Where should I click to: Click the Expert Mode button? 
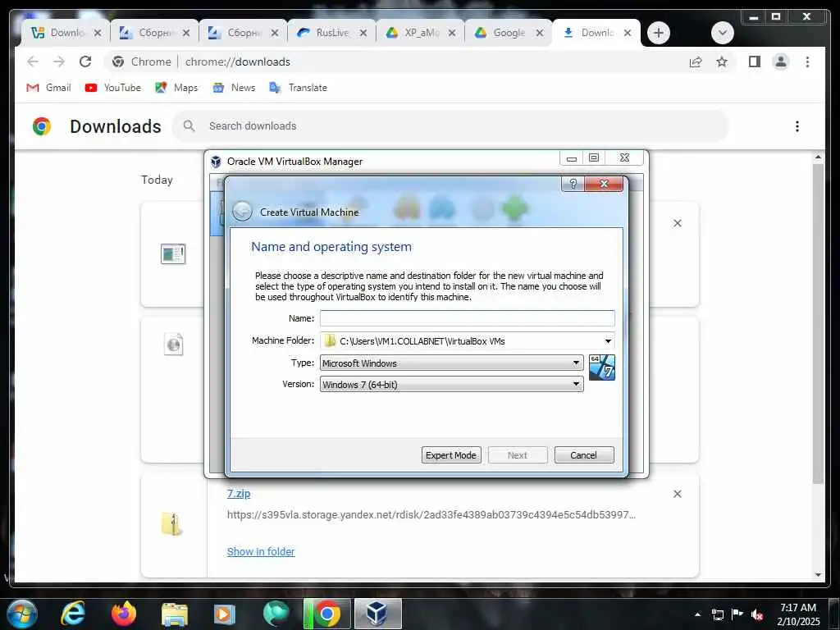coord(451,454)
